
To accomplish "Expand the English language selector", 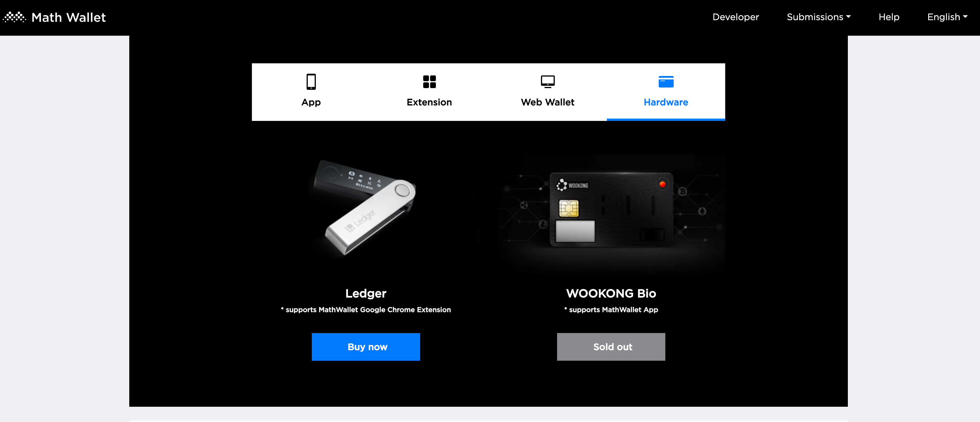I will [x=947, y=17].
